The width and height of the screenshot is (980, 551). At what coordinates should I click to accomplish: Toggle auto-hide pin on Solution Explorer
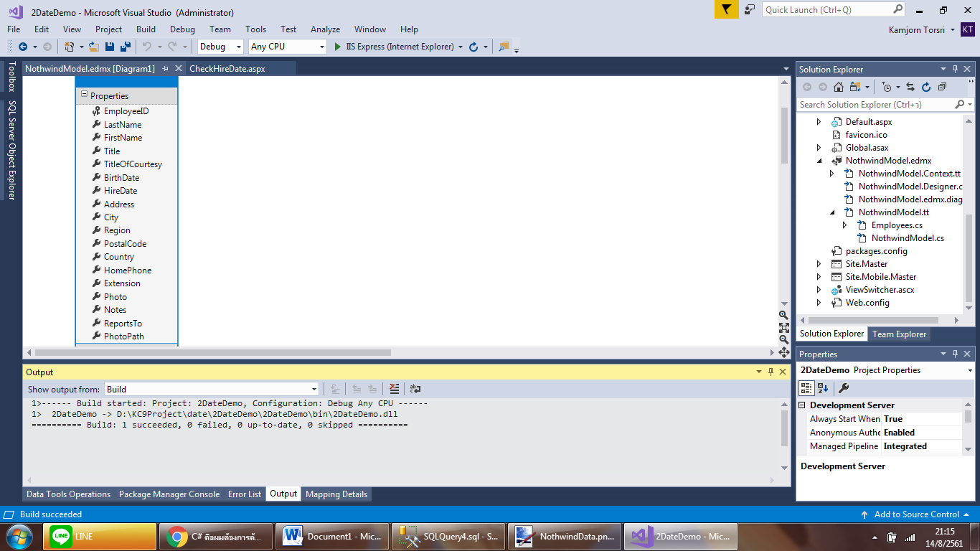(x=955, y=69)
